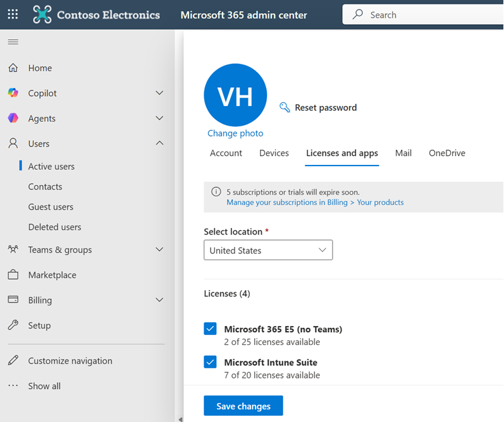The height and width of the screenshot is (422, 504).
Task: Open Active users in sidebar
Action: (51, 166)
